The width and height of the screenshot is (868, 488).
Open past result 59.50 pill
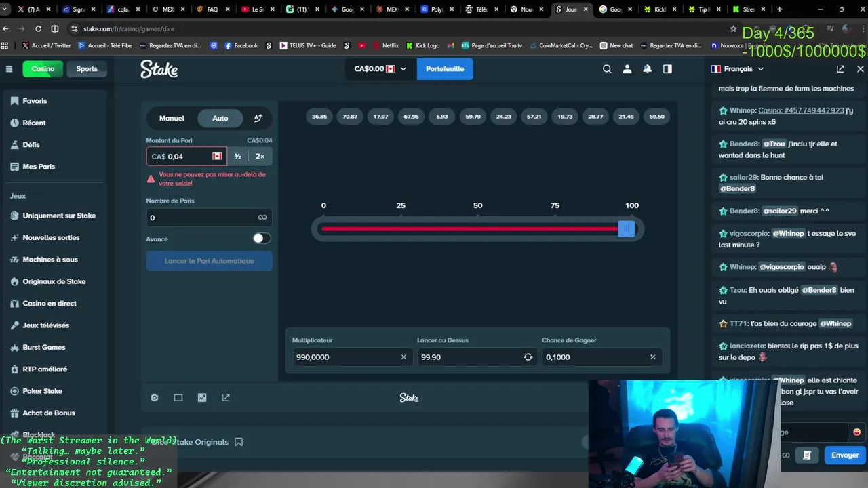click(x=657, y=117)
